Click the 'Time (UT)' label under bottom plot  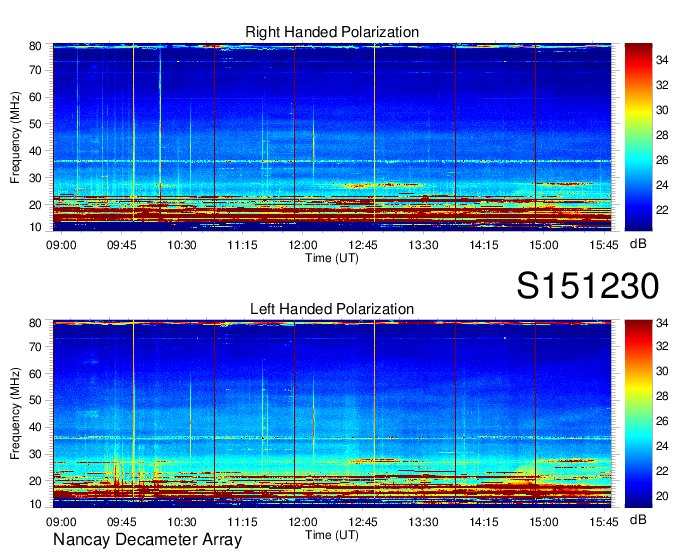pyautogui.click(x=332, y=535)
